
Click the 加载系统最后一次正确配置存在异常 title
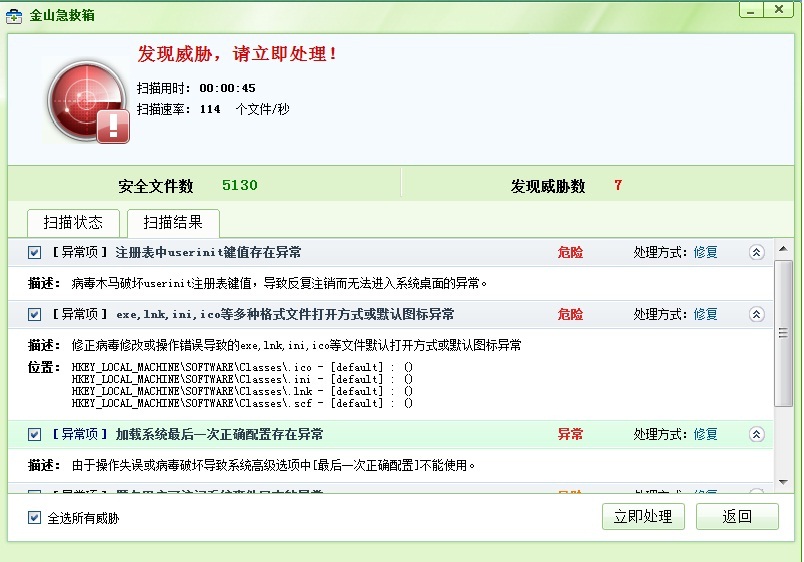click(x=219, y=434)
